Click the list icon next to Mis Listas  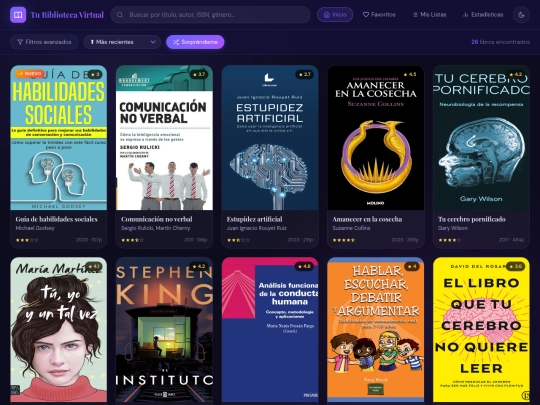click(x=415, y=15)
